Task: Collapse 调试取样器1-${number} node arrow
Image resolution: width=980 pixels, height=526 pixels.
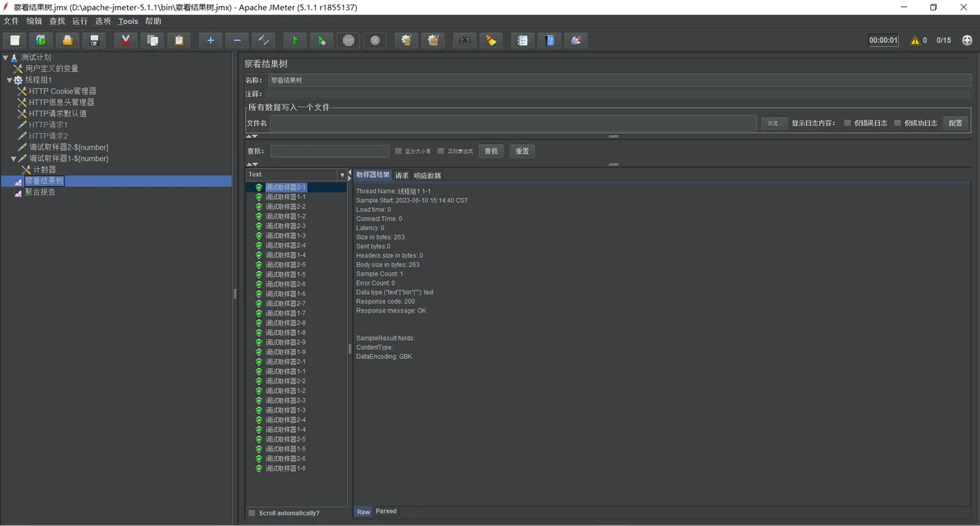Action: (x=13, y=159)
